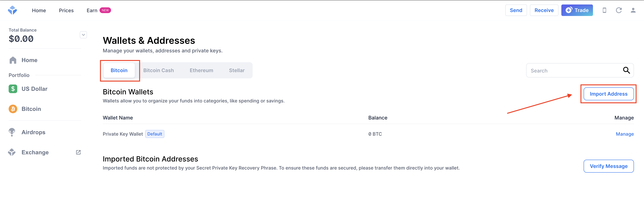Image resolution: width=644 pixels, height=211 pixels.
Task: Open the Bitcoin Cash tab
Action: 158,70
